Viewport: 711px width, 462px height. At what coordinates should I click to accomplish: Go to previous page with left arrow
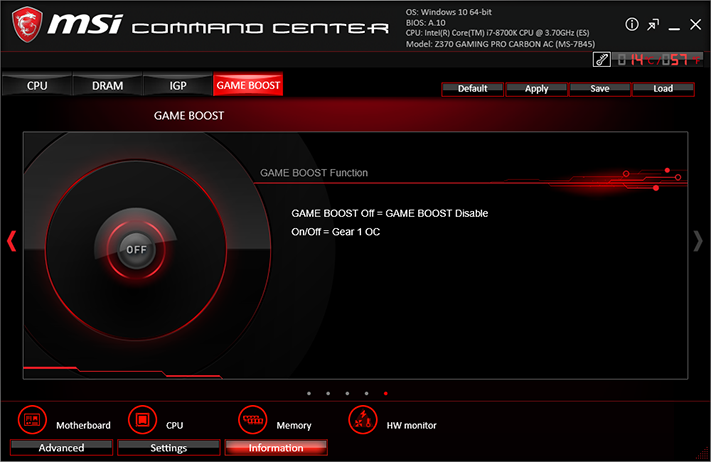12,241
